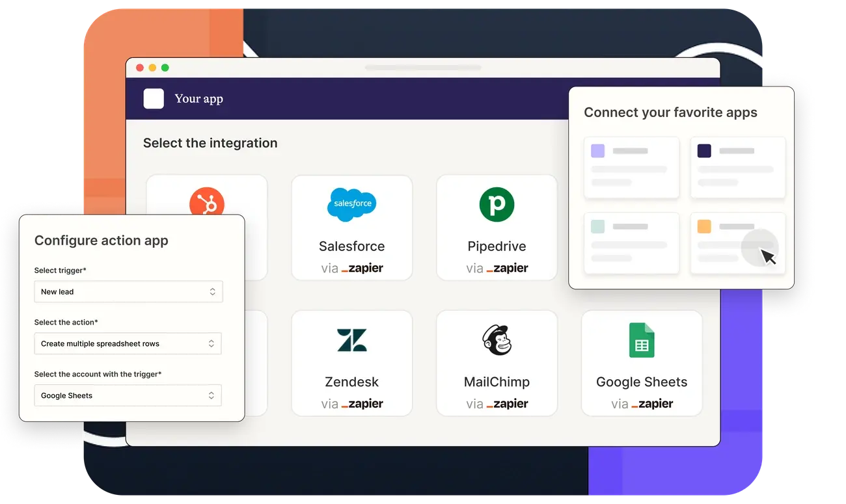The width and height of the screenshot is (846, 504).
Task: Click the orange color swatch in bottom-right card
Action: (706, 226)
